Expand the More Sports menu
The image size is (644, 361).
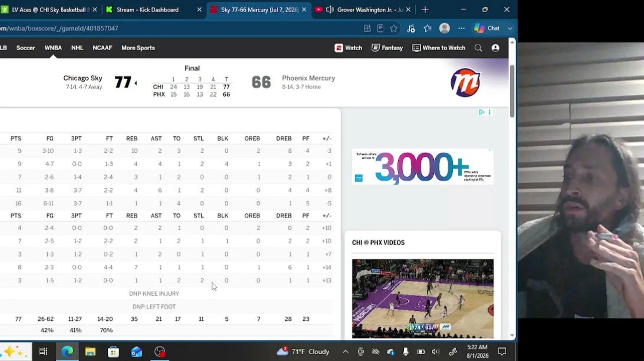[138, 48]
